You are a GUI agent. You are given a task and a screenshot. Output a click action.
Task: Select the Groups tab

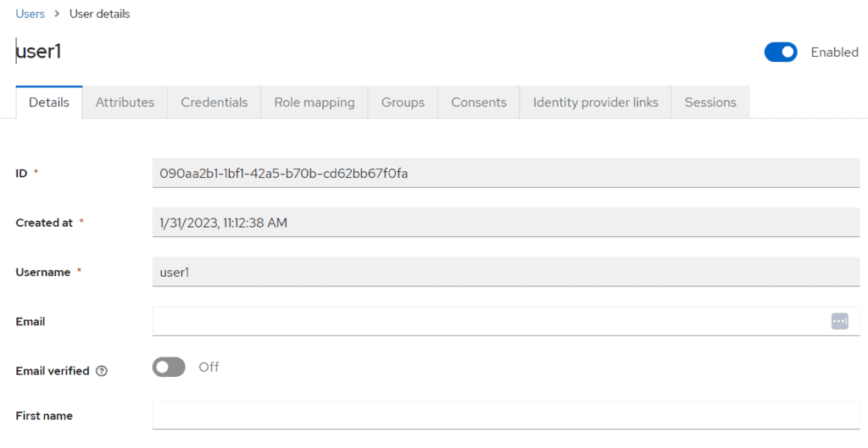[x=403, y=102]
